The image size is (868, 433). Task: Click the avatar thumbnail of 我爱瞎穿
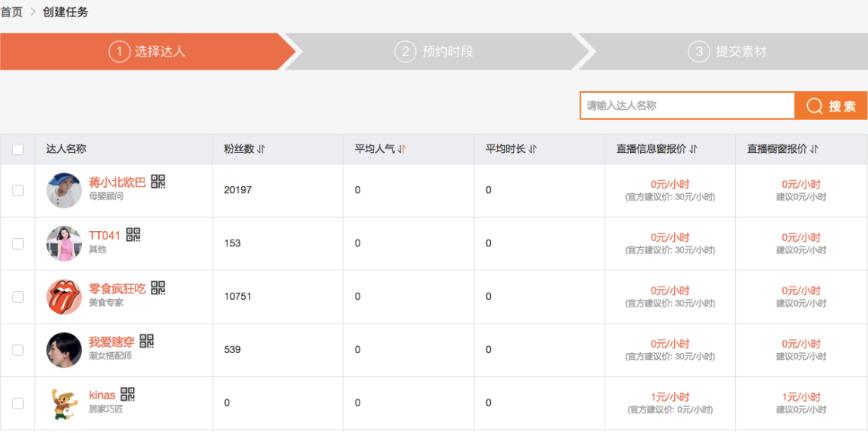click(x=64, y=350)
